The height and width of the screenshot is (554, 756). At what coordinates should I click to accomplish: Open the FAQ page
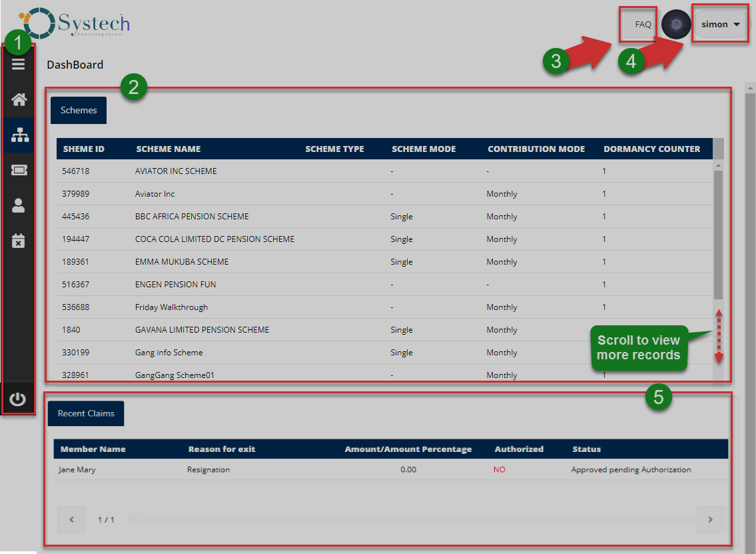pyautogui.click(x=643, y=25)
